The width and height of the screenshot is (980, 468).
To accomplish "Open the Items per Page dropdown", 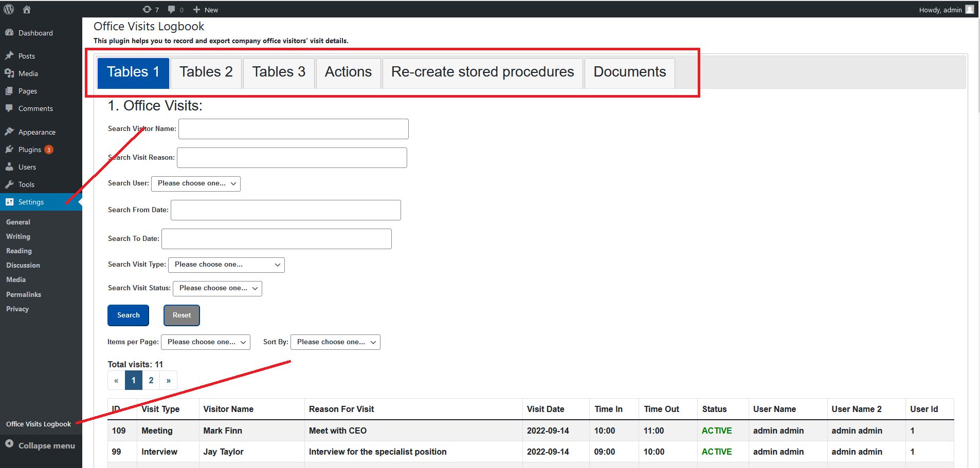I will (x=206, y=342).
